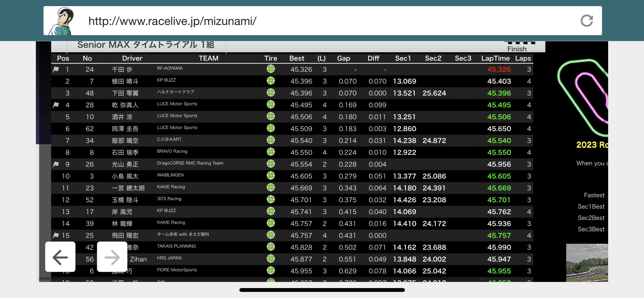Click the Laps column header
Screen dimensions: 644x298
coord(523,58)
